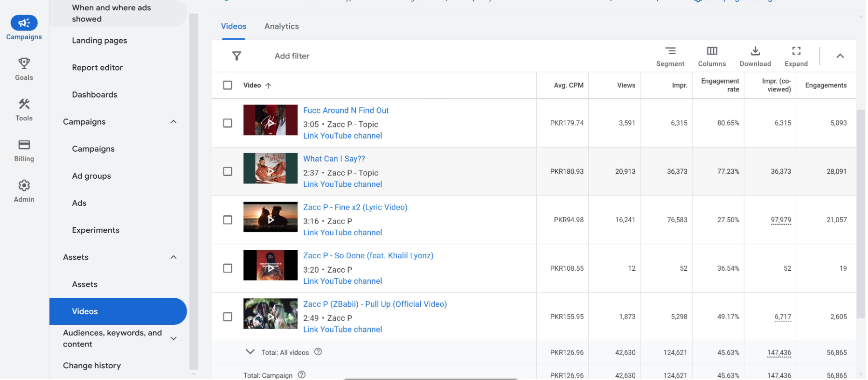Image resolution: width=868 pixels, height=380 pixels.
Task: Toggle the select-all videos header checkbox
Action: [x=228, y=85]
